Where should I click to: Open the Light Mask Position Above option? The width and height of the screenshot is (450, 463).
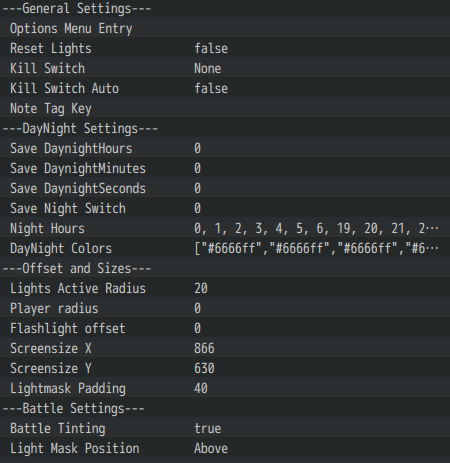point(211,449)
